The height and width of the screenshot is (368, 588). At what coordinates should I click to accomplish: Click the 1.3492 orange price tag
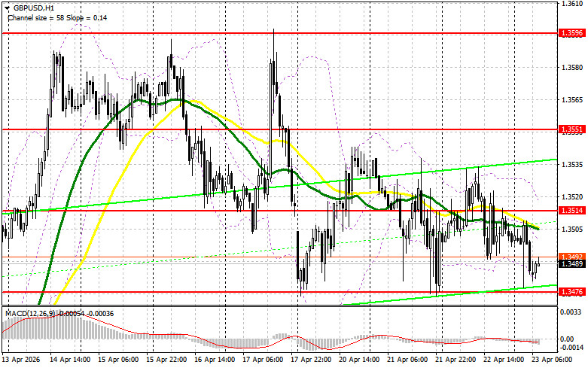point(571,257)
